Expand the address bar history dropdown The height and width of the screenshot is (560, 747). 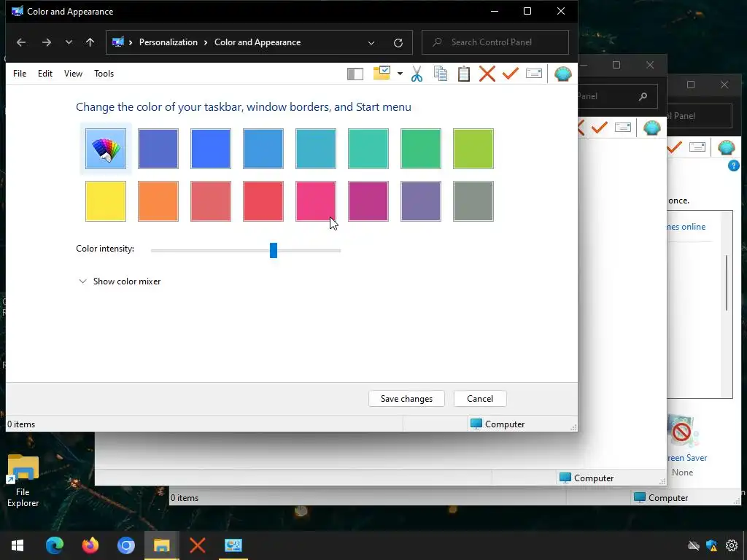click(x=371, y=43)
